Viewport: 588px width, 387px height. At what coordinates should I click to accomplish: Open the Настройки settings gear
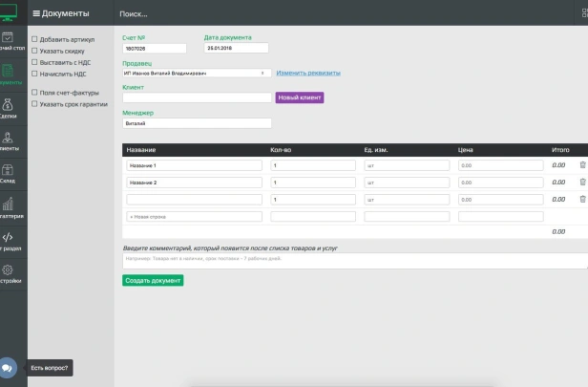8,273
